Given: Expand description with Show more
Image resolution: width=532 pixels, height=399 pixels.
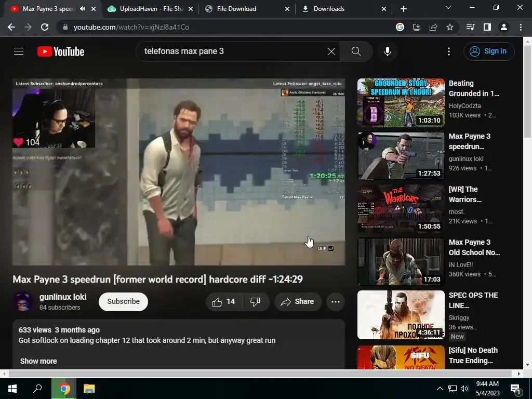Looking at the screenshot, I should [38, 361].
